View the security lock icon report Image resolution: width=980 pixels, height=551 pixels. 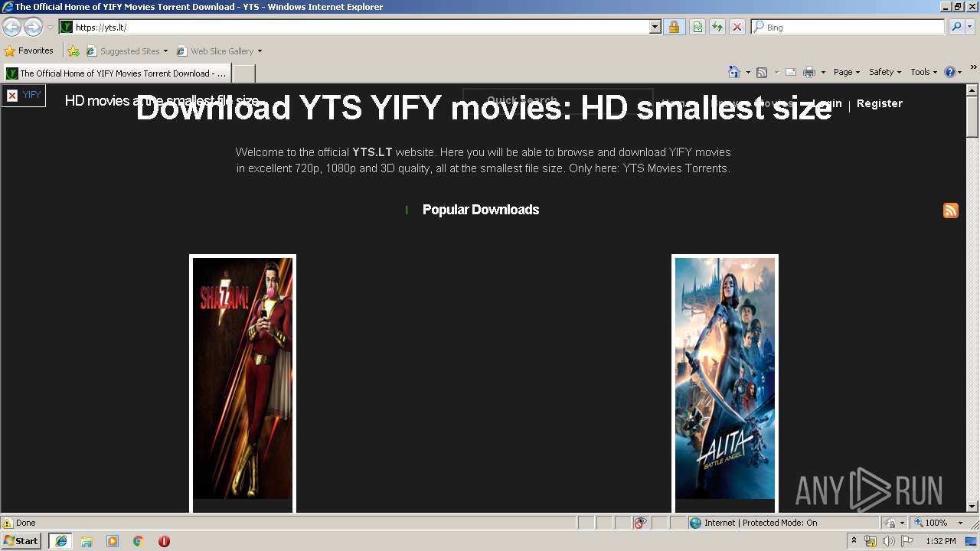(x=674, y=27)
